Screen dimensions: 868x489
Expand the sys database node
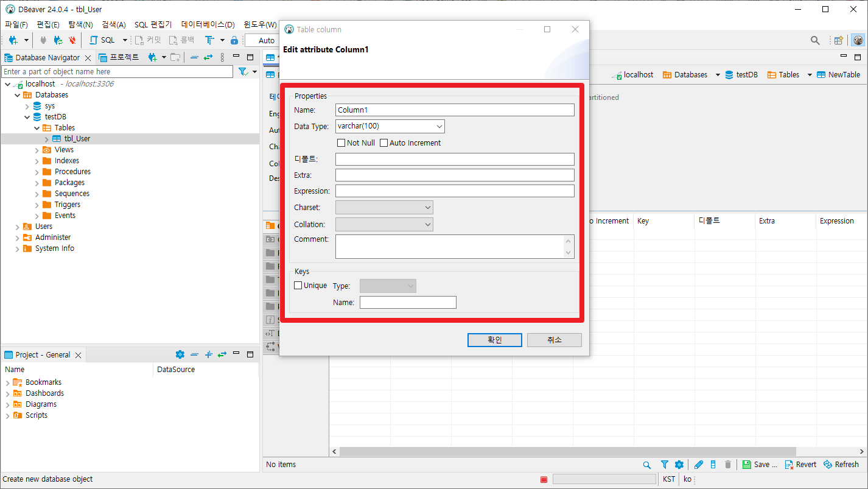[x=27, y=106]
